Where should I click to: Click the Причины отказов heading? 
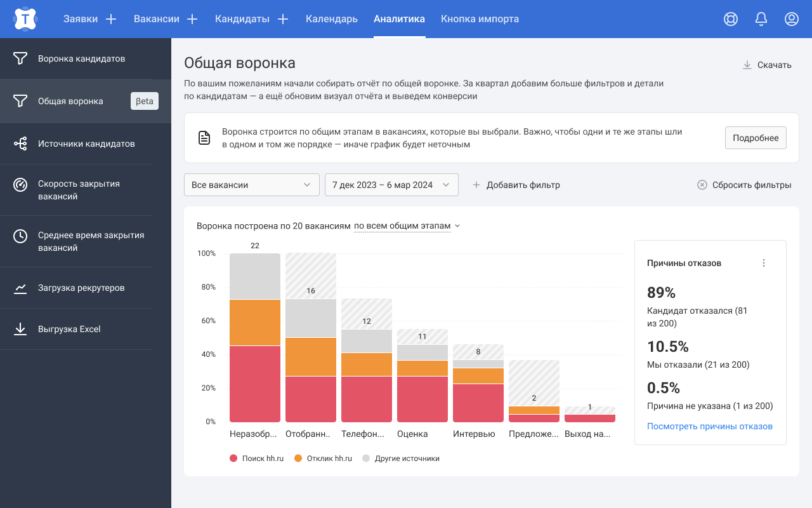coord(684,263)
